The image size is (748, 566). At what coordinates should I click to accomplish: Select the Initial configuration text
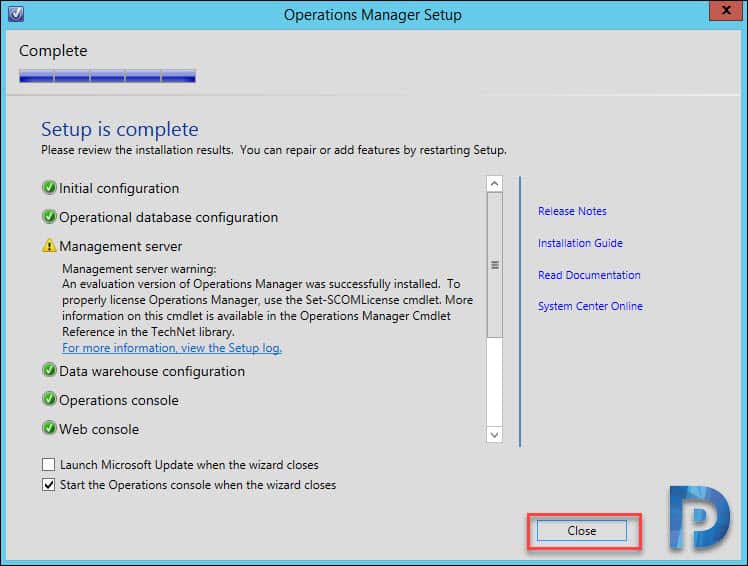pyautogui.click(x=119, y=189)
